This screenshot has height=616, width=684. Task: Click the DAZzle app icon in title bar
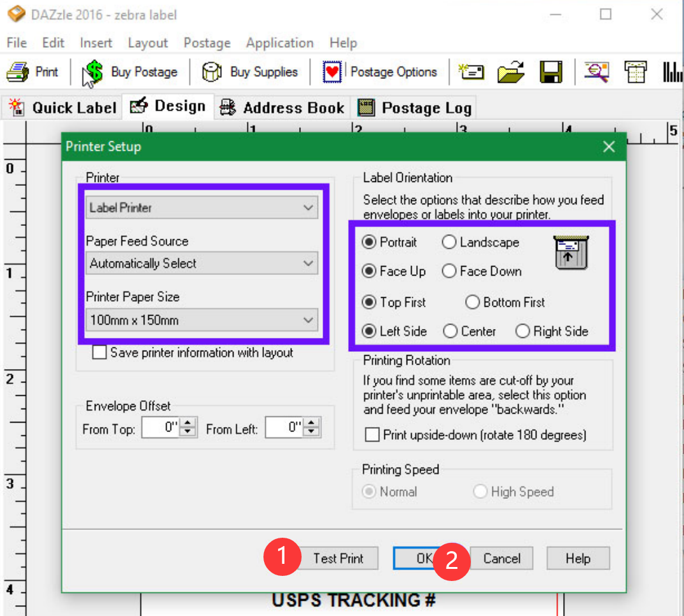point(17,14)
